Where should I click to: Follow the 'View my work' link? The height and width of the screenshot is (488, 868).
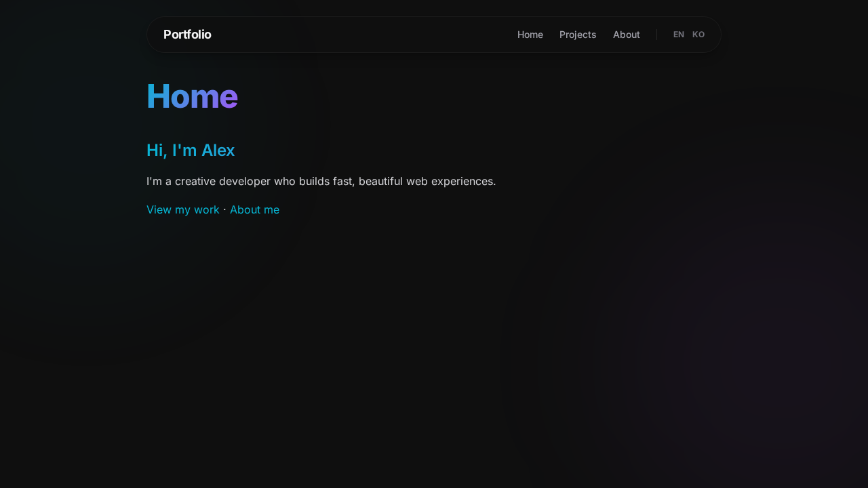click(182, 209)
